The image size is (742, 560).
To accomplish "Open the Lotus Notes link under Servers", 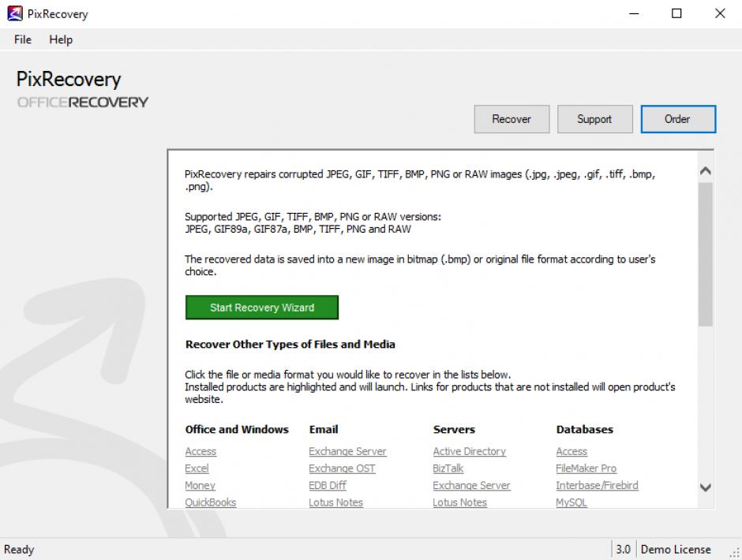I will tap(460, 502).
